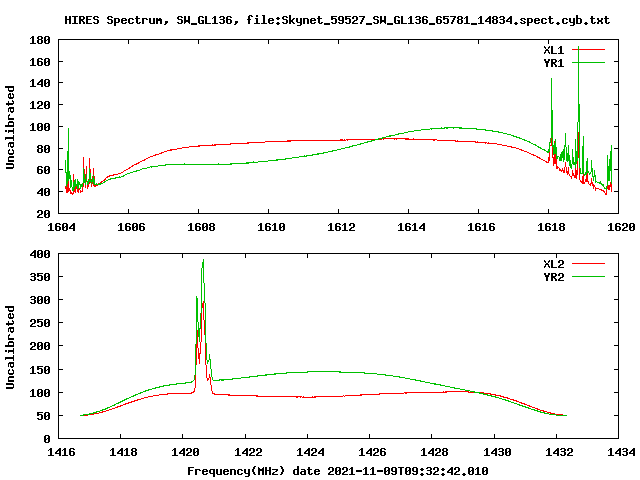Click the 200 y-axis tick label

click(40, 346)
